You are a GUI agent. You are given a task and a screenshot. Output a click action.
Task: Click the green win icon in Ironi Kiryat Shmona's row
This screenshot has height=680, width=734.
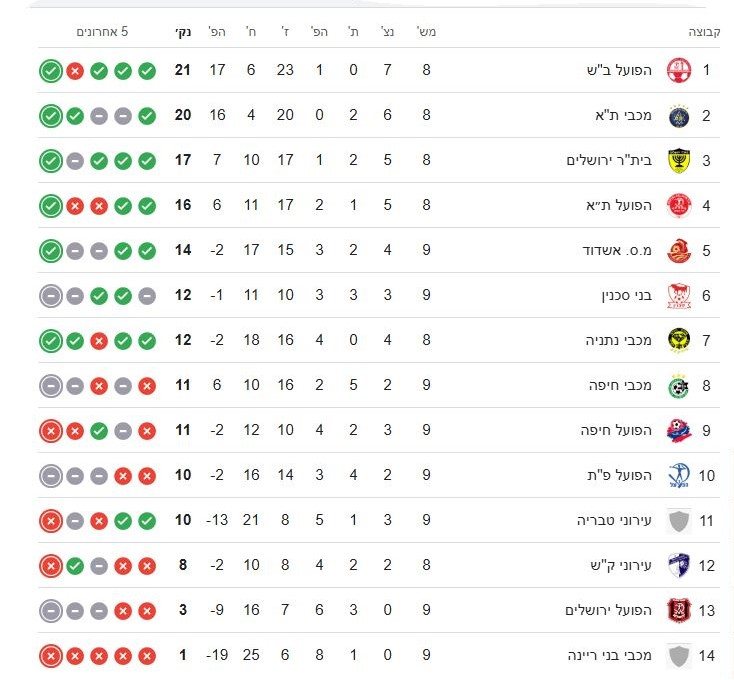click(x=75, y=566)
